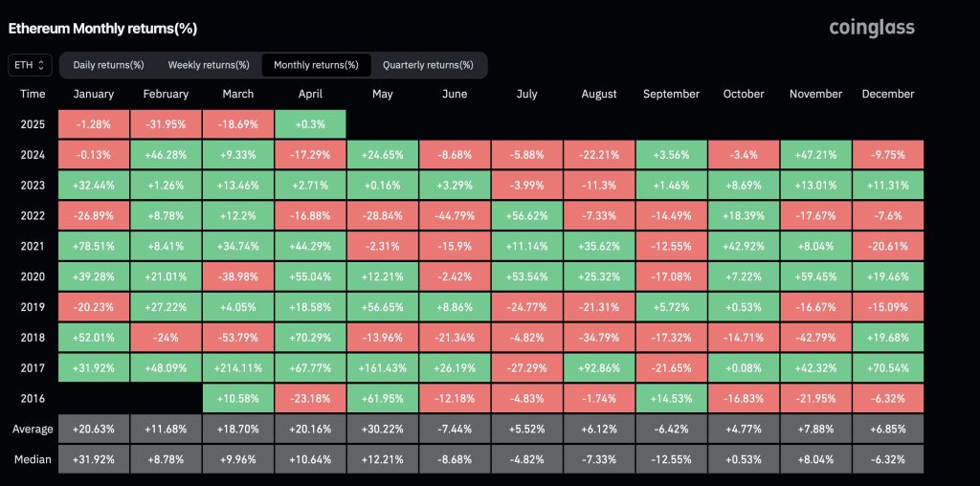980x486 pixels.
Task: Select the 2016 row label
Action: coord(33,398)
